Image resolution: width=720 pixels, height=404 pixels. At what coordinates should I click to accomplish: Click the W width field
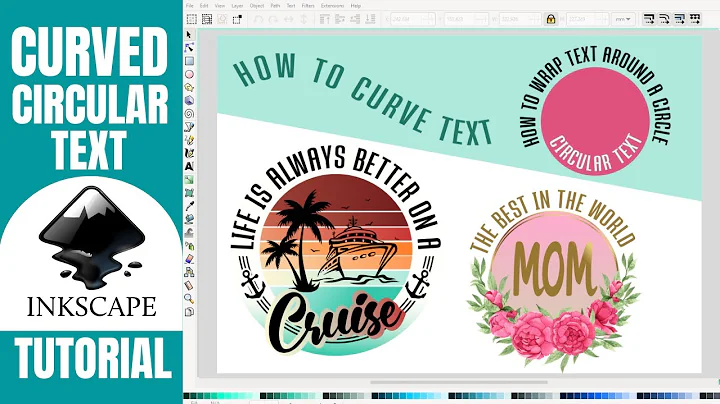tap(519, 19)
